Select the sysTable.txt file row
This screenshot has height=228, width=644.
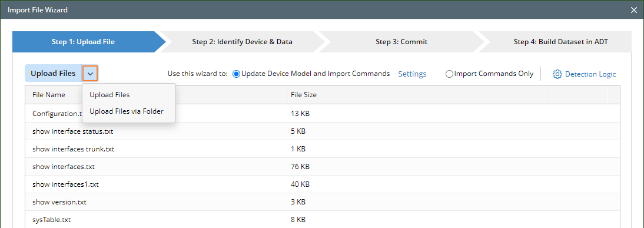point(323,219)
